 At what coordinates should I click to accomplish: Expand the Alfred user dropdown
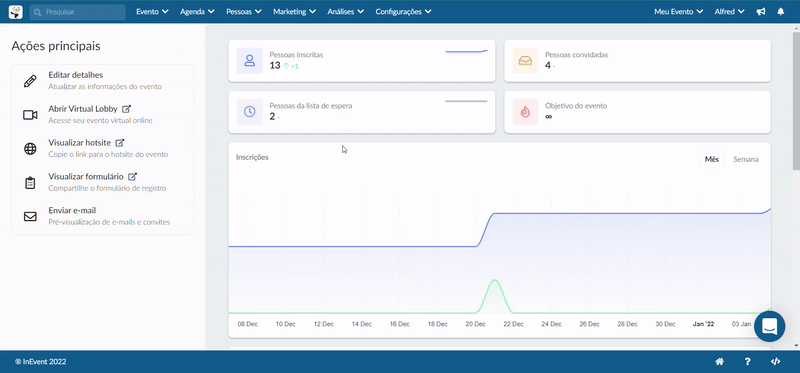[x=729, y=12]
